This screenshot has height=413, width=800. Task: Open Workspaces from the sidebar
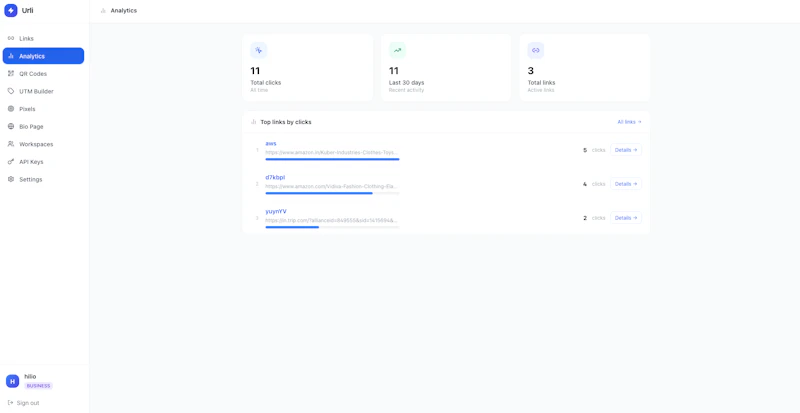click(x=43, y=144)
